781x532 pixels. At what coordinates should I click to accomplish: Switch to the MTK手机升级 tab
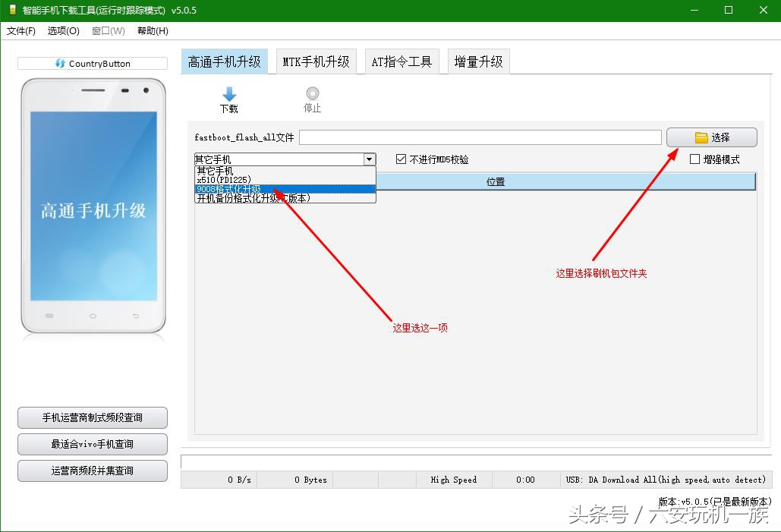coord(316,61)
